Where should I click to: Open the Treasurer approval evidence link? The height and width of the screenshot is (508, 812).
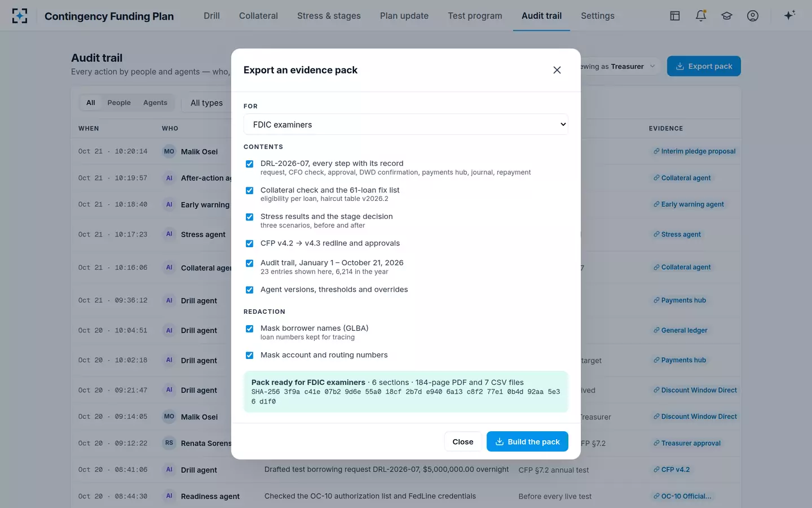click(x=687, y=443)
